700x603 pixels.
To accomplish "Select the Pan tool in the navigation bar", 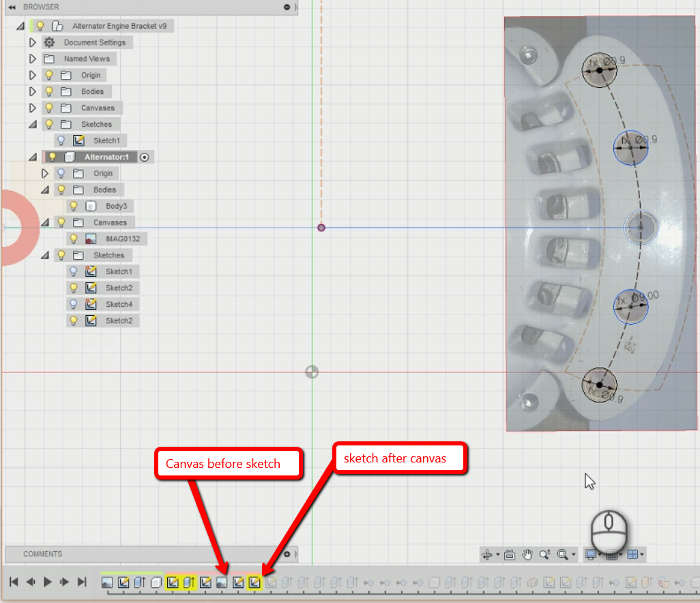I will (527, 555).
